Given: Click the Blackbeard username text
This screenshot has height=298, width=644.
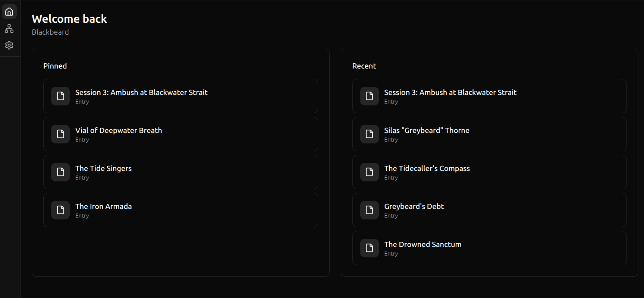Looking at the screenshot, I should point(50,32).
